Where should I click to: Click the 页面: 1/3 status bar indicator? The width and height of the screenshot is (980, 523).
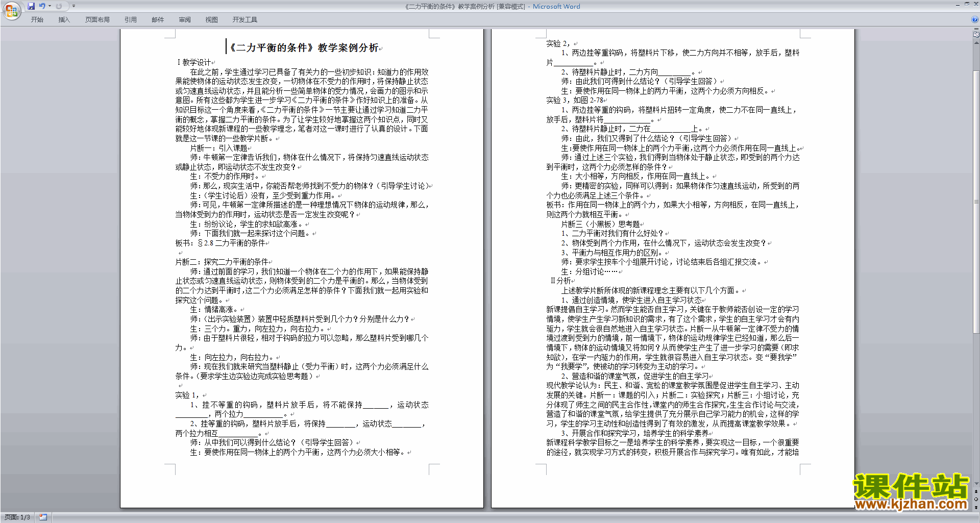[17, 517]
